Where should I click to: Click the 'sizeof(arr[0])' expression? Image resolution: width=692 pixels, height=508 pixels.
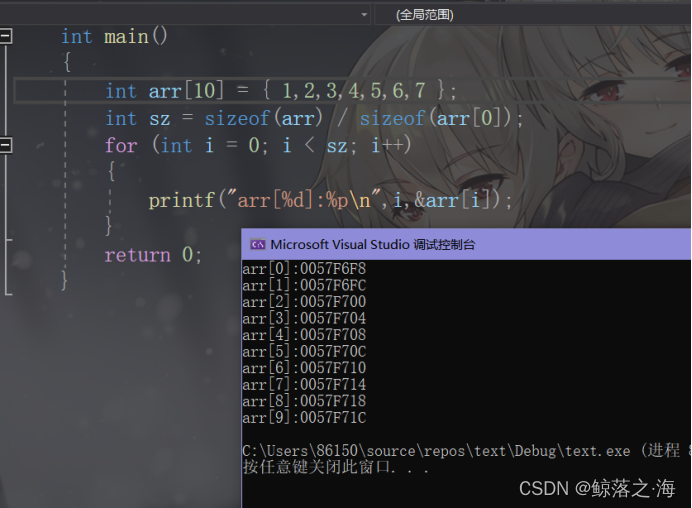point(436,118)
